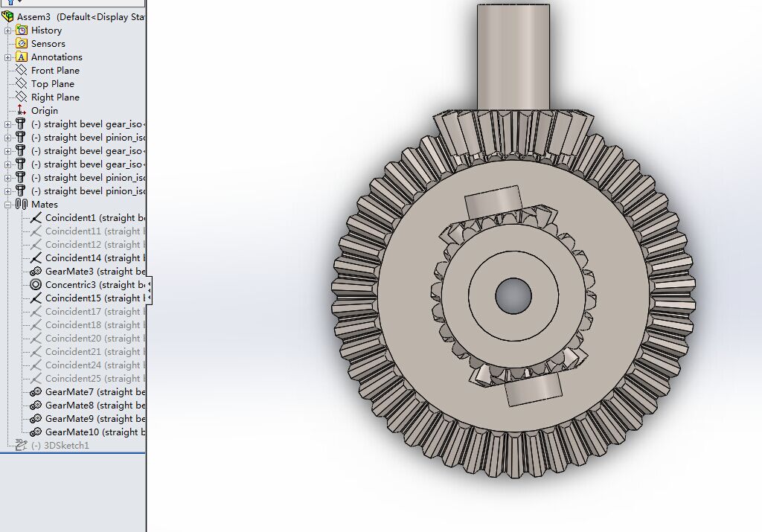Screen dimensions: 762x532
Task: Select the Assem3 assembly icon at tree top
Action: (x=7, y=16)
